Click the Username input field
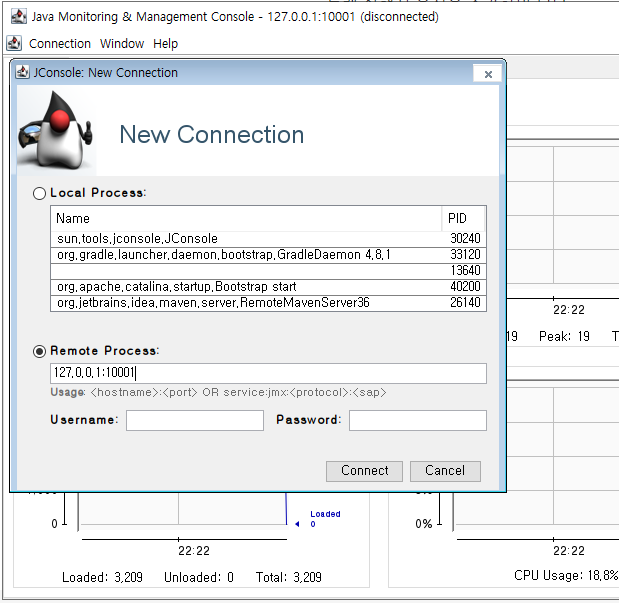 195,420
